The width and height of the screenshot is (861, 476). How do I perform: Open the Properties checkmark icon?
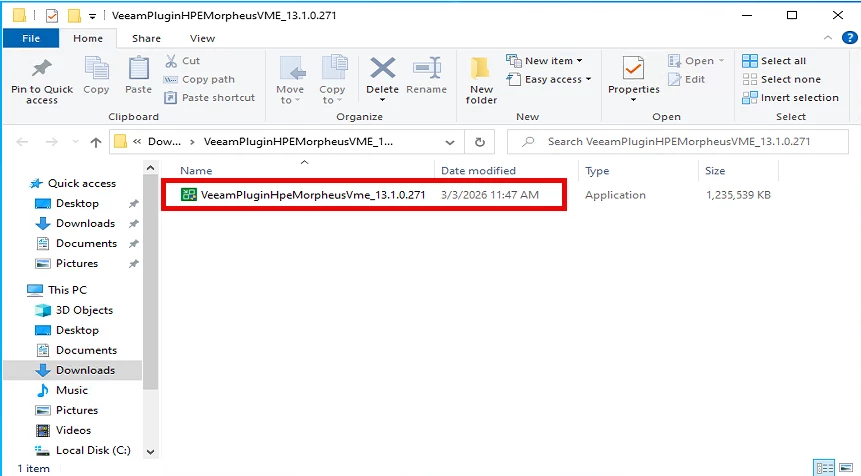[633, 69]
